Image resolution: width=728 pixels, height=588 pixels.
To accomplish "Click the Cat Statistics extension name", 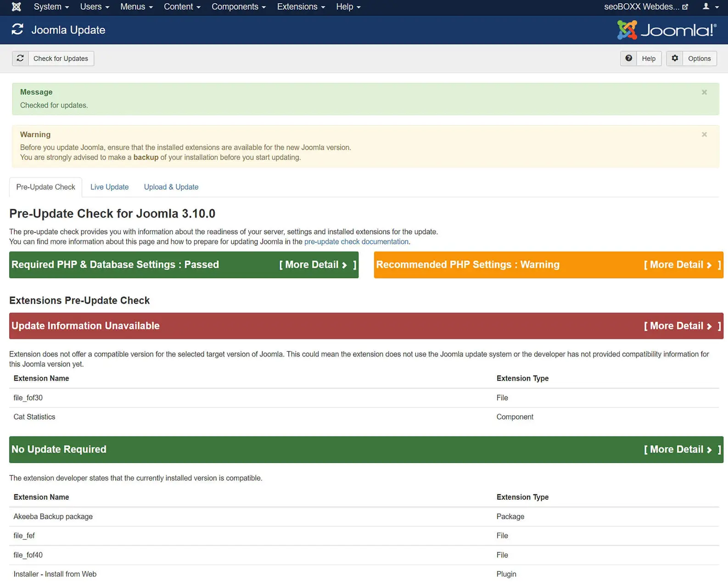I will point(34,417).
